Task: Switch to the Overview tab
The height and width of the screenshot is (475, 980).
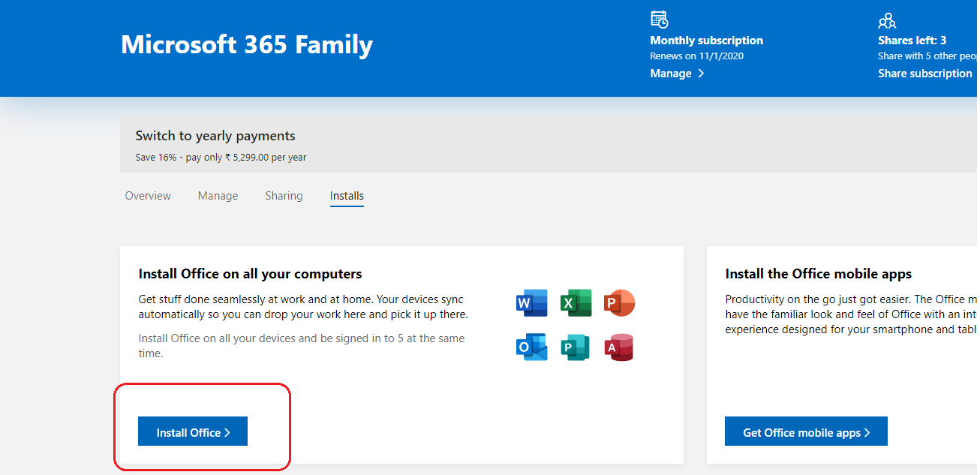Action: pos(148,196)
